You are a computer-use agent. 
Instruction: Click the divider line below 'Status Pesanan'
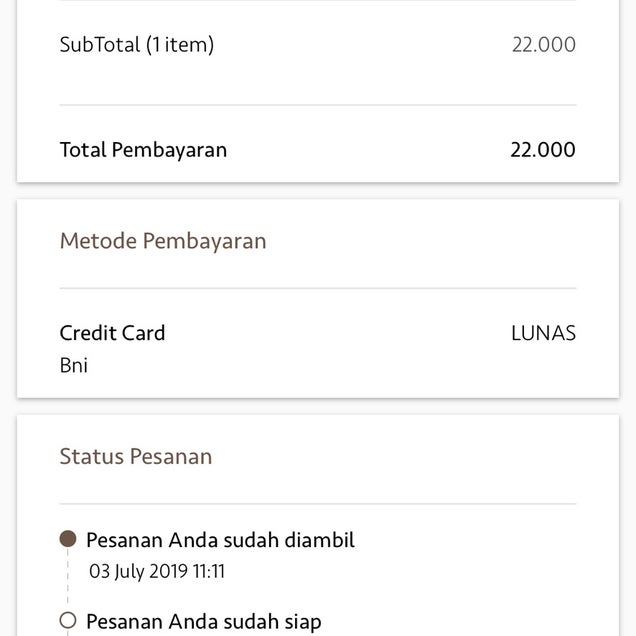pos(318,504)
